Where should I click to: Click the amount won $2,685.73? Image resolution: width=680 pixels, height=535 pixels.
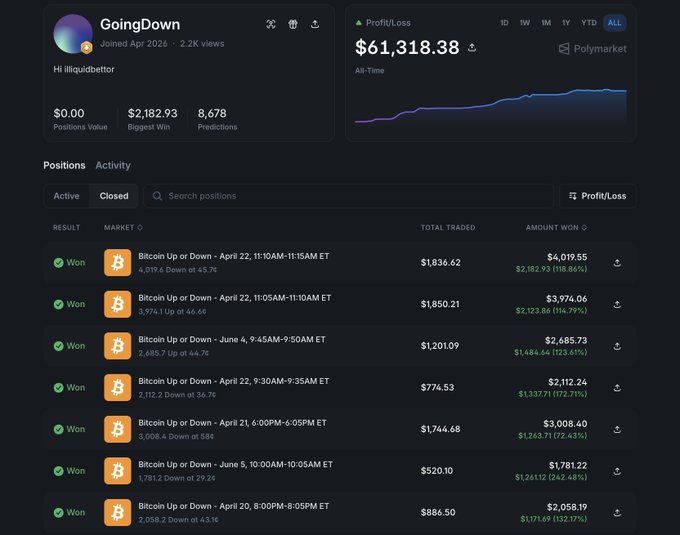coord(566,340)
